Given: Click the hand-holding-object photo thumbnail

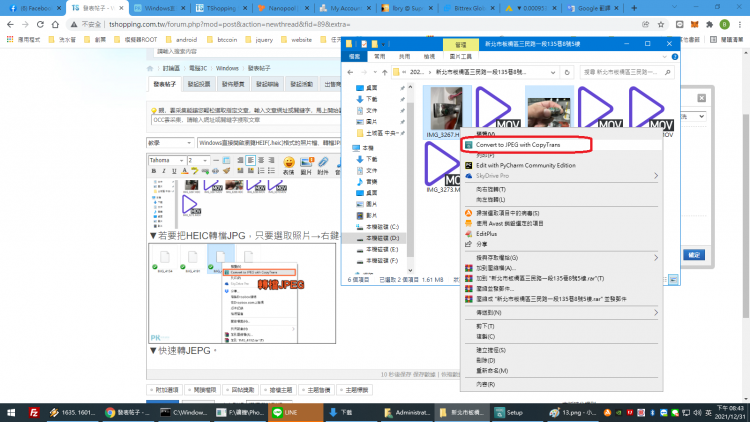Looking at the screenshot, I should point(549,111).
